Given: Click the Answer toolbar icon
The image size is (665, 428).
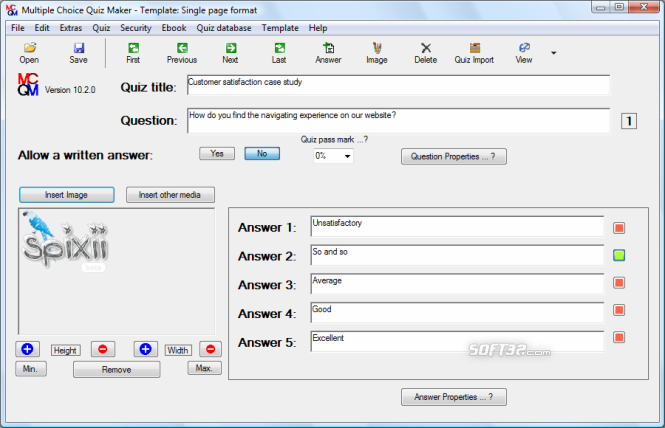Looking at the screenshot, I should click(x=328, y=53).
